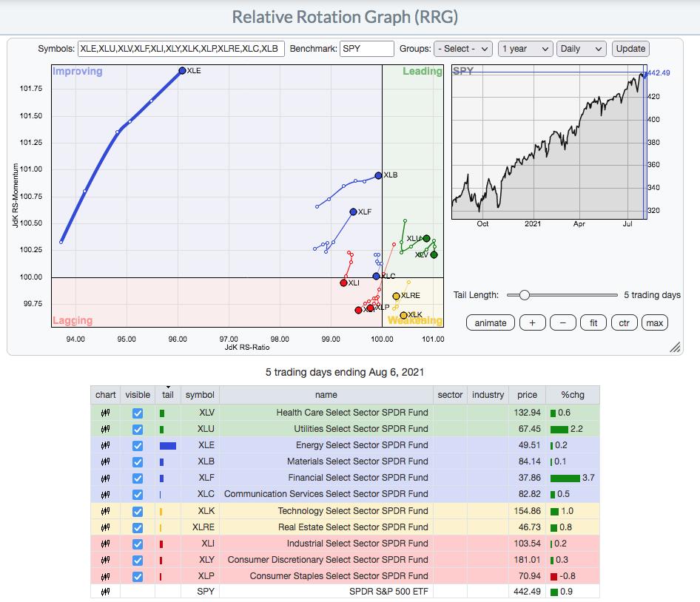Toggle visibility checkbox for XLI
This screenshot has width=700, height=602.
click(x=138, y=544)
